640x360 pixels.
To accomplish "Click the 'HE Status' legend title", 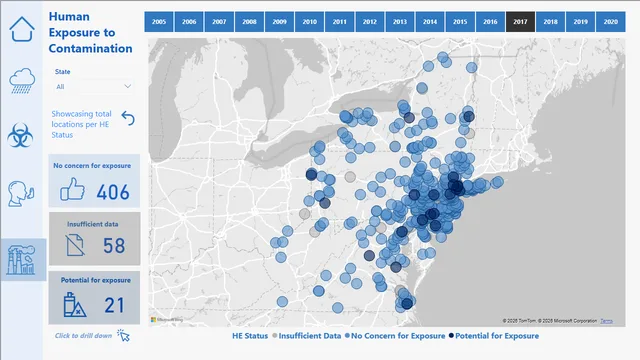I will (250, 336).
